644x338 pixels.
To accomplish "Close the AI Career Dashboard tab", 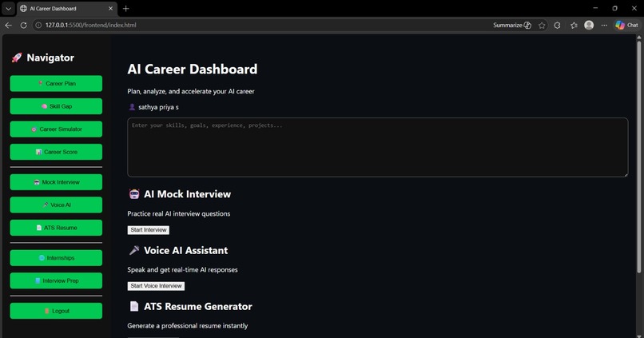I will pos(110,8).
